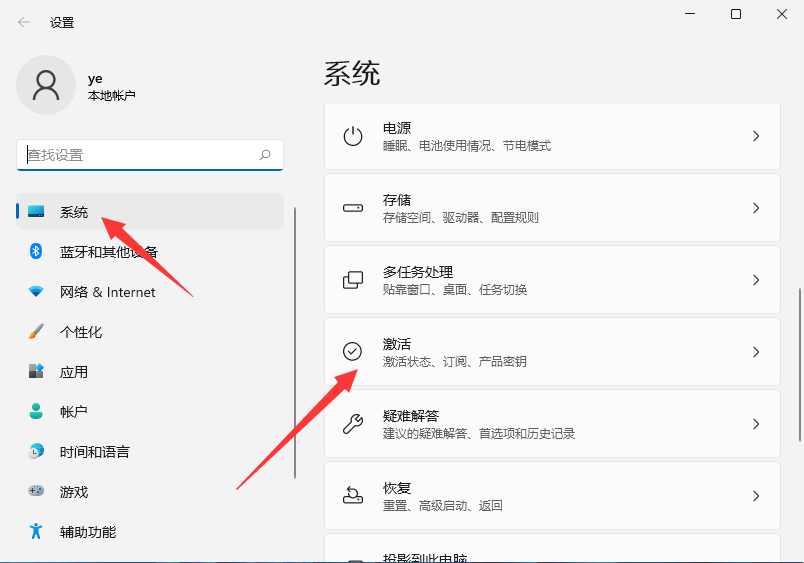Click the 存储 drive icon
The height and width of the screenshot is (563, 804).
coord(353,208)
